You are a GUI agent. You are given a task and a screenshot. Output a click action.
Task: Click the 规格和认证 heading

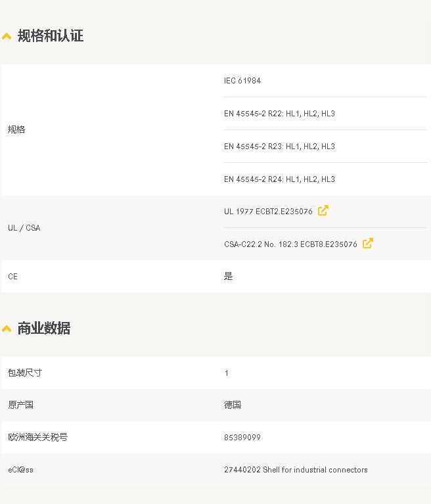point(51,35)
